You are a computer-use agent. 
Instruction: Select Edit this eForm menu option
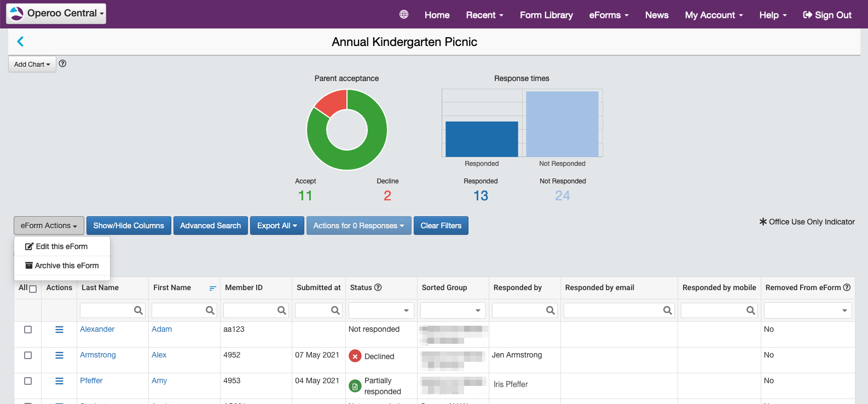pos(61,246)
